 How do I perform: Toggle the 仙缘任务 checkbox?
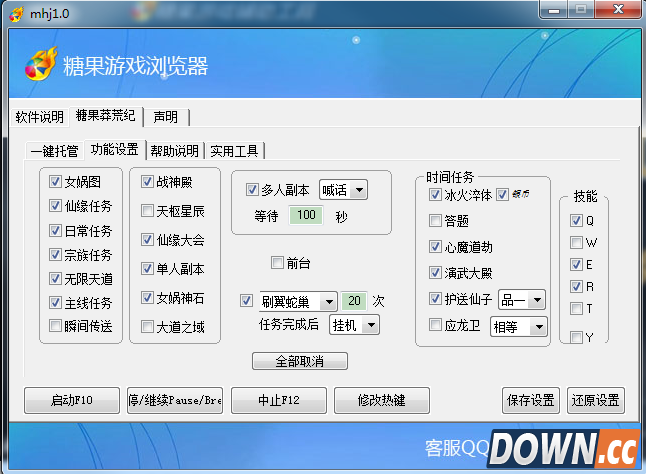tap(55, 205)
